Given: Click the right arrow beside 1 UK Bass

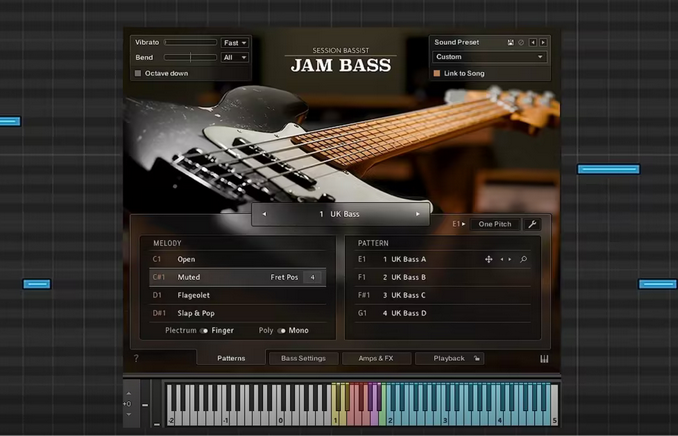Looking at the screenshot, I should click(418, 214).
